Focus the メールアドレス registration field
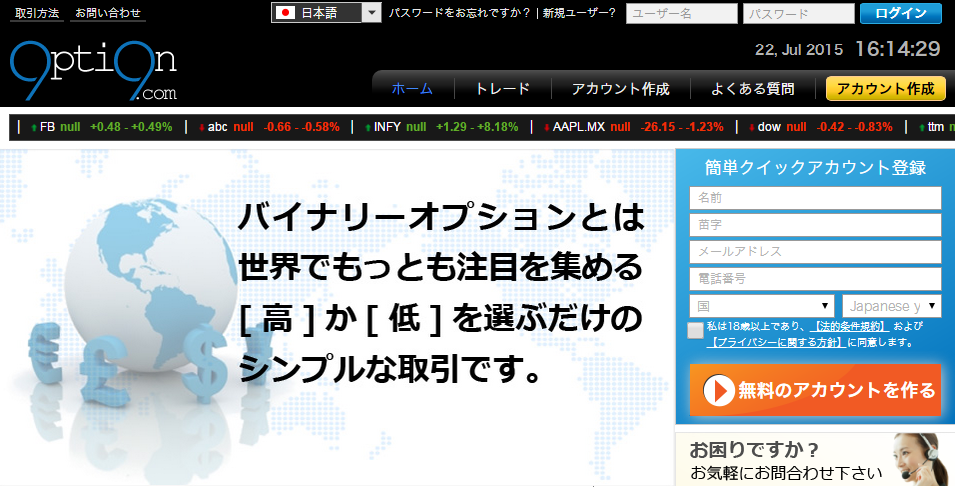This screenshot has width=955, height=487. pyautogui.click(x=816, y=251)
